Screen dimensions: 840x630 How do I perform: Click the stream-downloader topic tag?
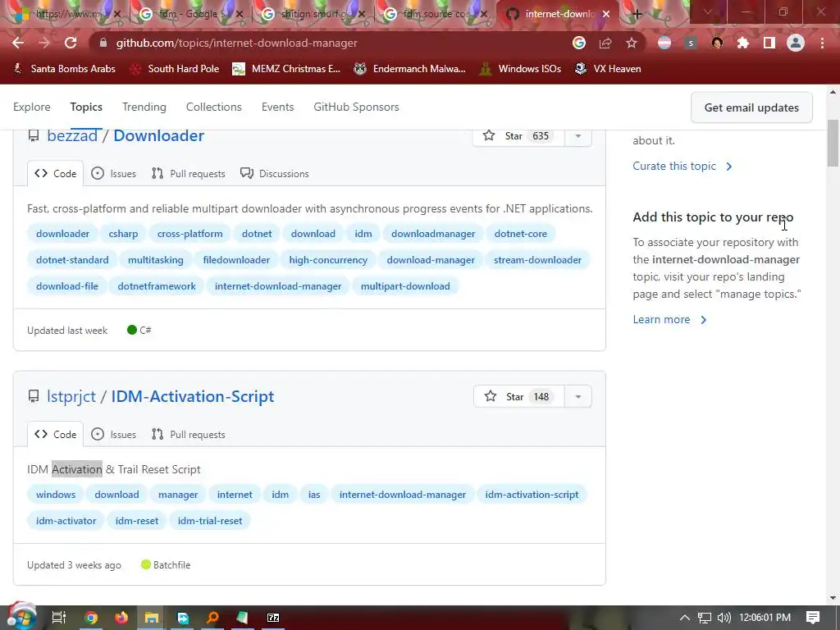point(537,260)
